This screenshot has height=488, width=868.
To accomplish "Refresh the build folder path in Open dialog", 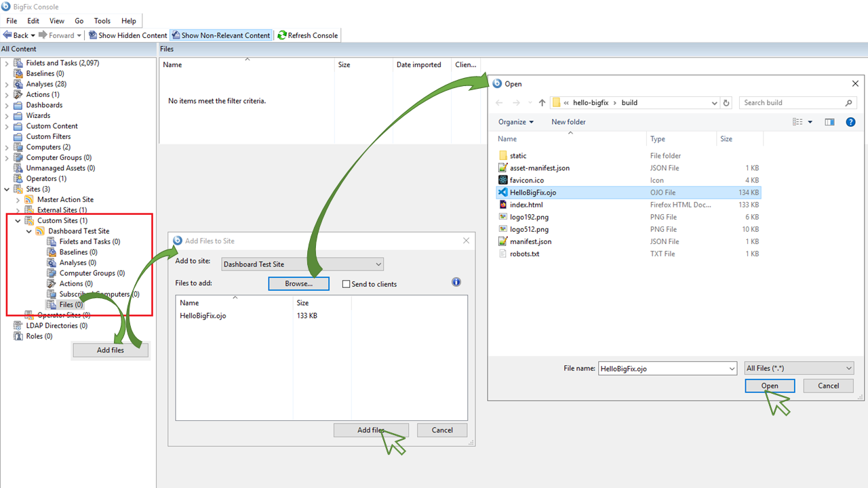I will tap(727, 103).
